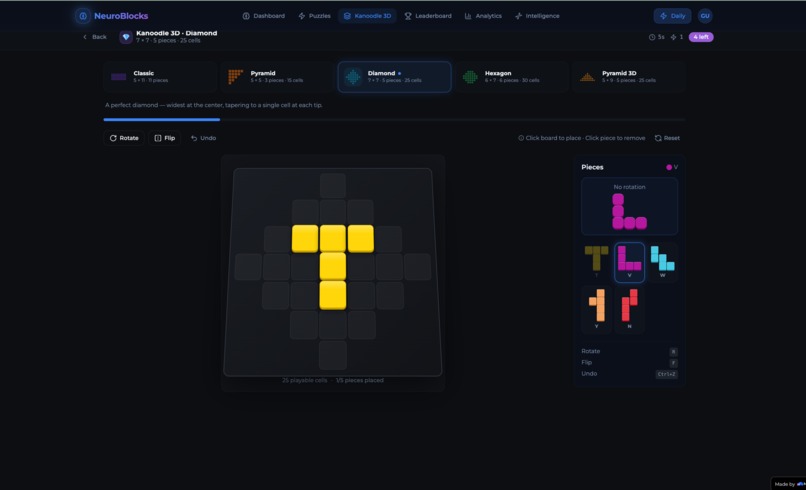
Task: Click the info icon before placement hint
Action: click(521, 138)
